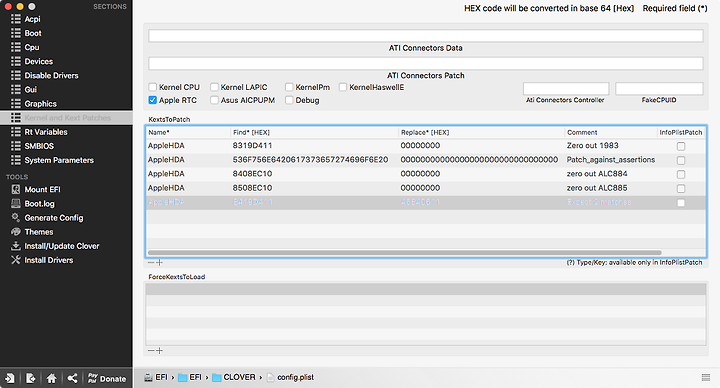Select the Cpu section

(x=32, y=47)
